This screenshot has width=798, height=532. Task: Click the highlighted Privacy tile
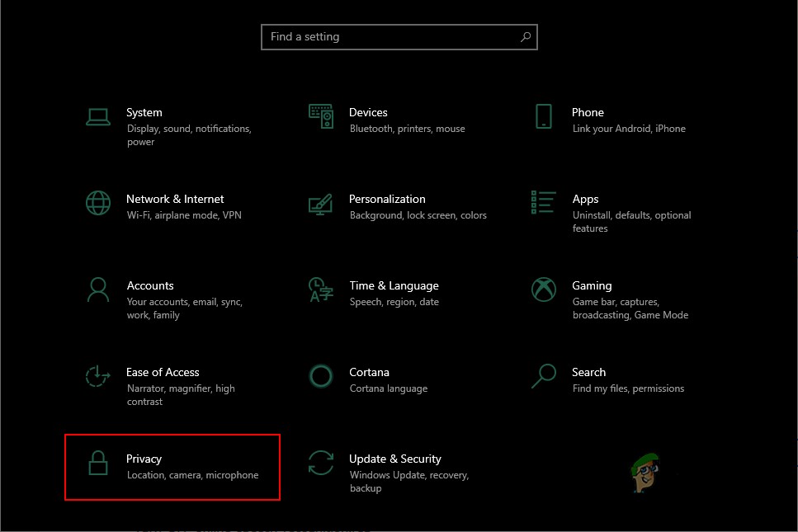point(172,467)
